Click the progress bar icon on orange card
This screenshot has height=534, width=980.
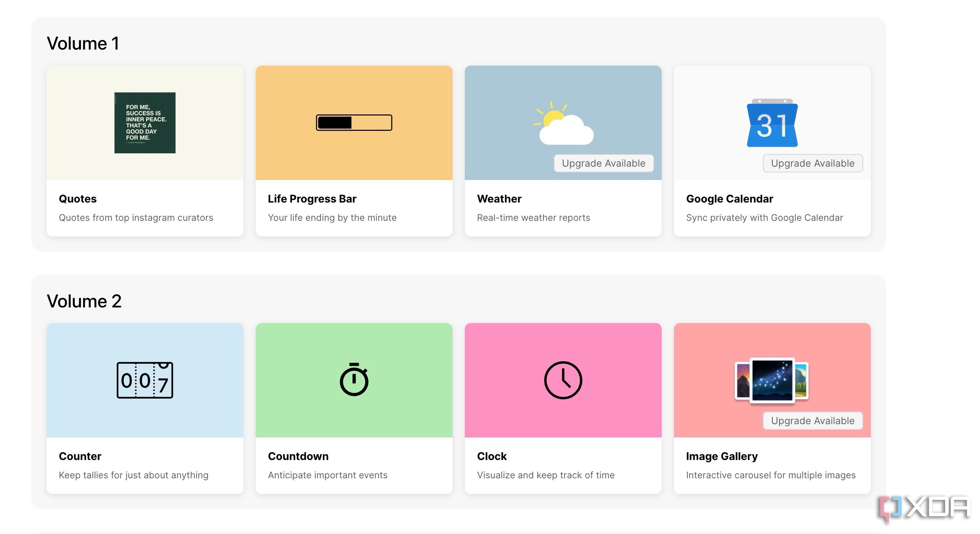coord(354,122)
